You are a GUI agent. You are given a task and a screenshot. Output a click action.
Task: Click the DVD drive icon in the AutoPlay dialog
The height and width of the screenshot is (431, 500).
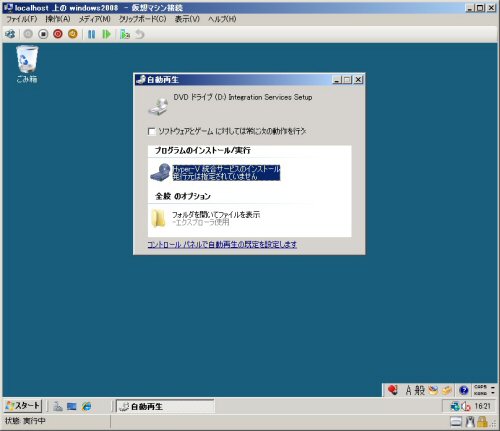158,106
